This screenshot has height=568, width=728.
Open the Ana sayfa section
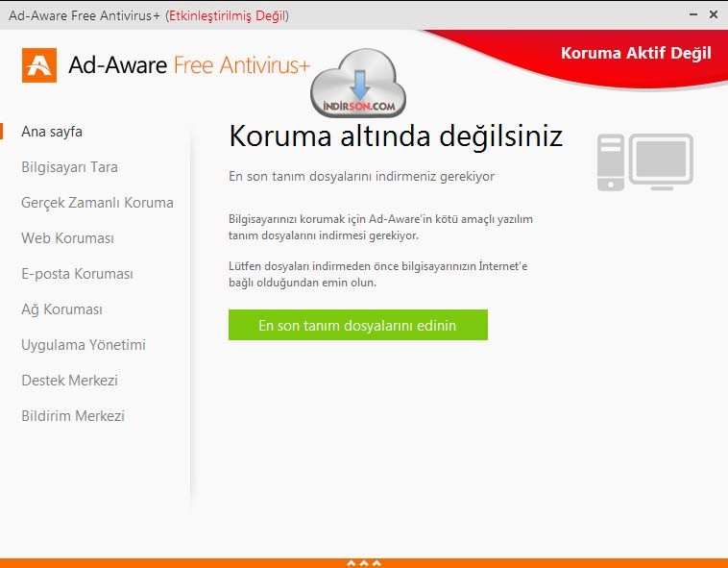click(x=52, y=132)
